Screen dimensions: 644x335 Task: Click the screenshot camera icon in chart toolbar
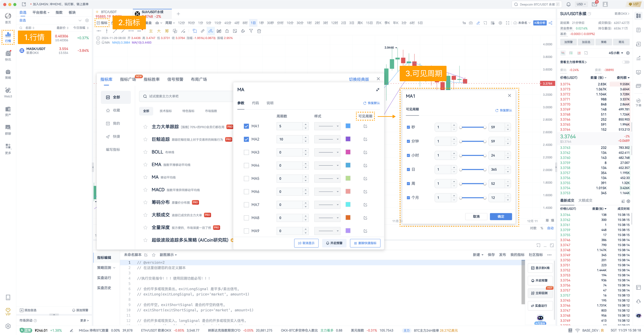click(471, 23)
